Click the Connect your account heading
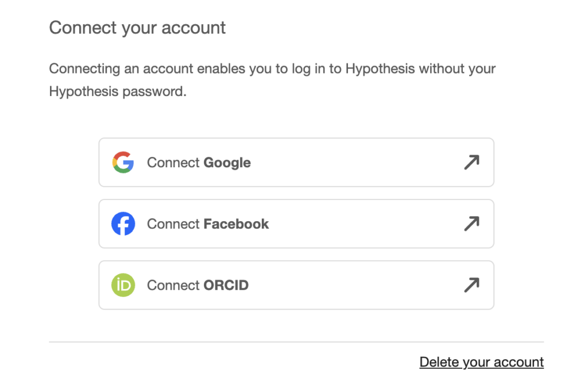Screen dimensions: 588x389 click(137, 27)
